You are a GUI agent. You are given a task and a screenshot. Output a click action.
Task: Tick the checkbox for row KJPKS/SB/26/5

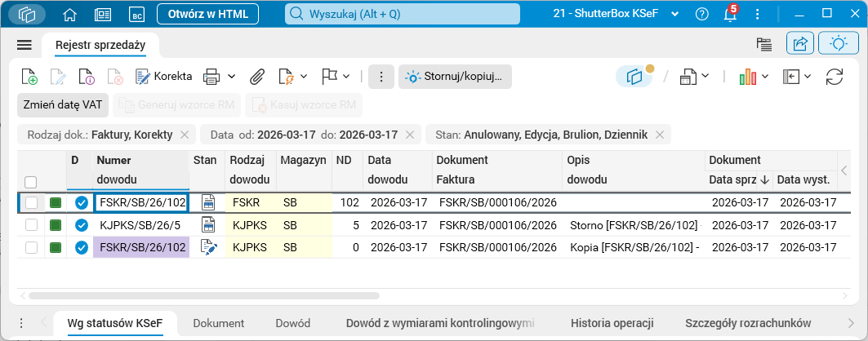coord(31,225)
